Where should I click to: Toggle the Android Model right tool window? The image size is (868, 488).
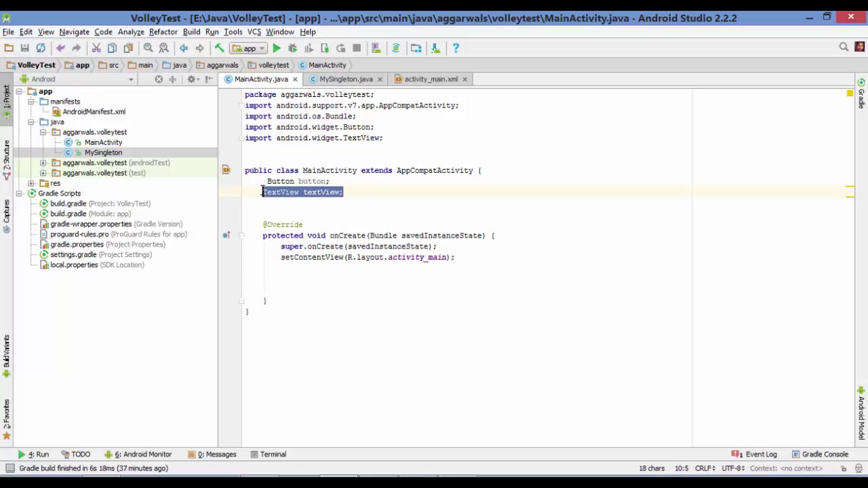click(x=861, y=413)
